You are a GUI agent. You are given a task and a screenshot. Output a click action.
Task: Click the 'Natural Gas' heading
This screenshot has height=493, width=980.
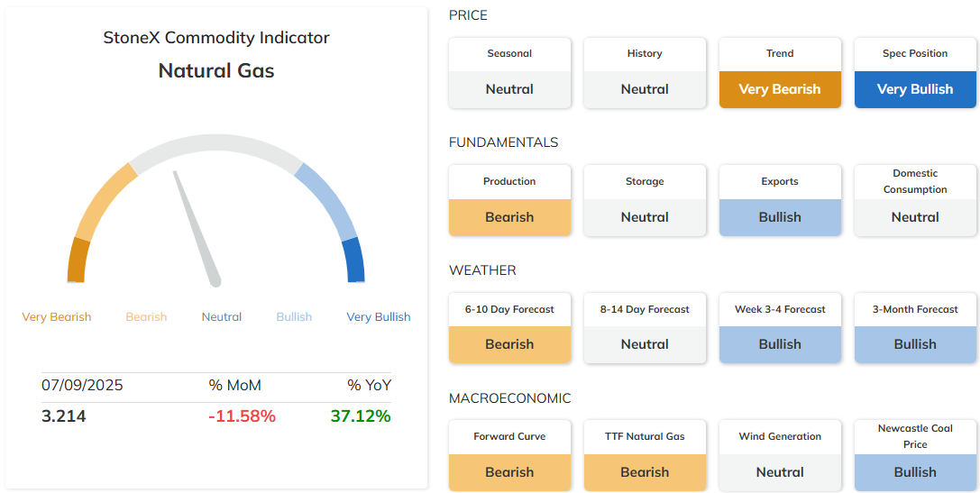(x=216, y=70)
